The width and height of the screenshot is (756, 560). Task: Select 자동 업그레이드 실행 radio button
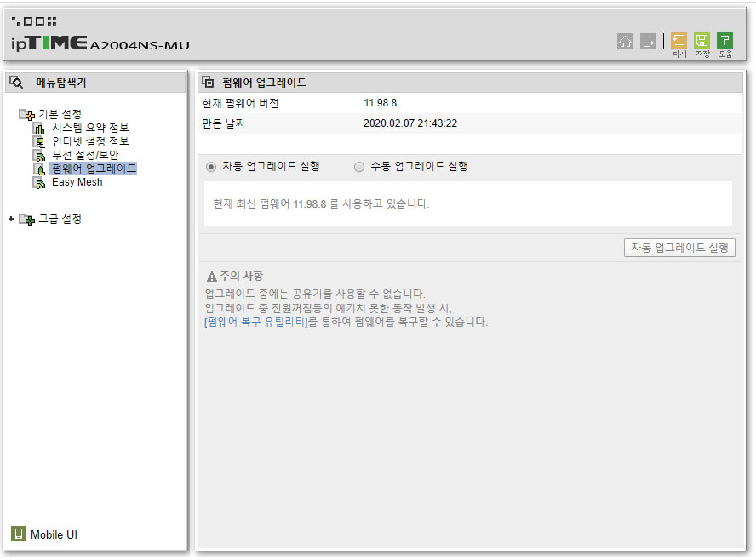pos(210,167)
